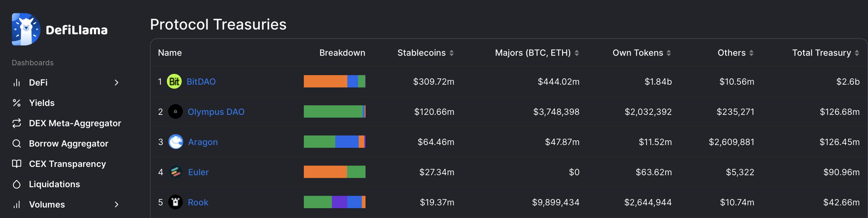The height and width of the screenshot is (218, 868).
Task: Expand the Volumes sidebar section
Action: [x=117, y=204]
